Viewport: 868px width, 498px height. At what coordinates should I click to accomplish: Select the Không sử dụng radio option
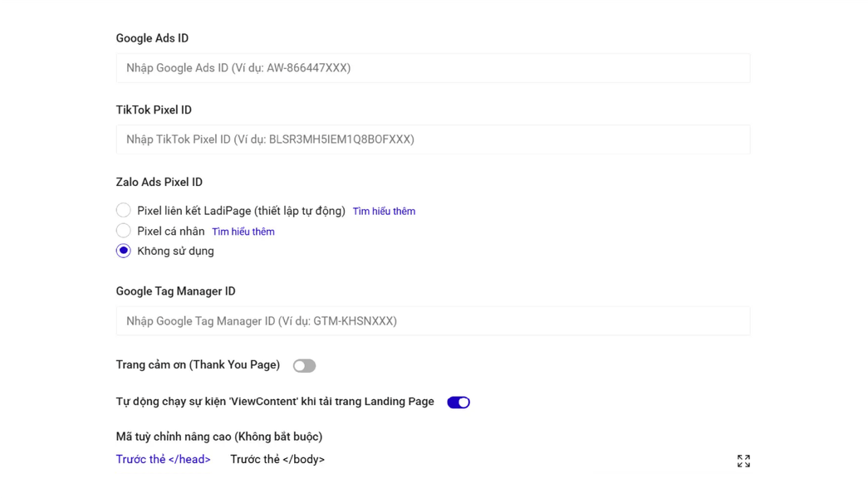click(124, 251)
